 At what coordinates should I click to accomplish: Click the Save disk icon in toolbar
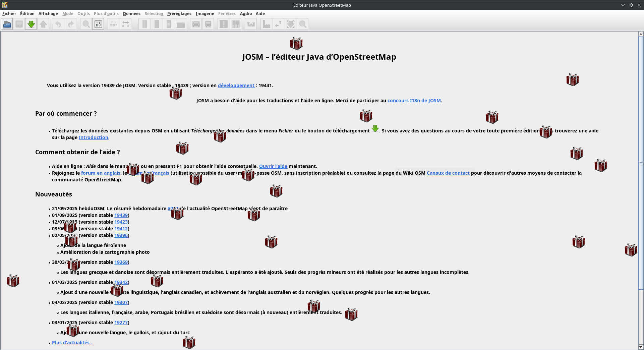(19, 24)
